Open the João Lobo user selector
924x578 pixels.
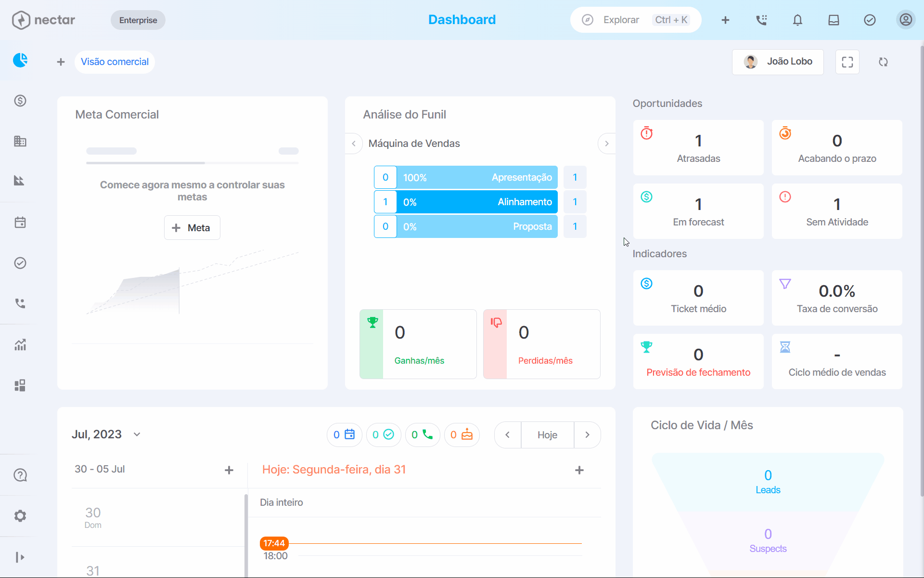[x=778, y=62]
